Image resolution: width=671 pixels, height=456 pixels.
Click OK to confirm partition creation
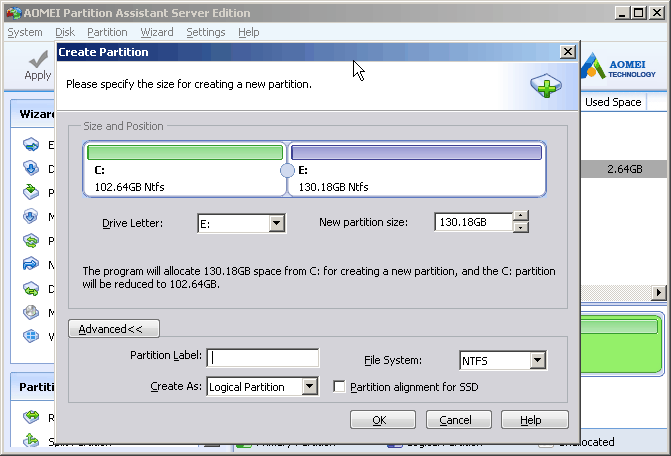tap(383, 420)
